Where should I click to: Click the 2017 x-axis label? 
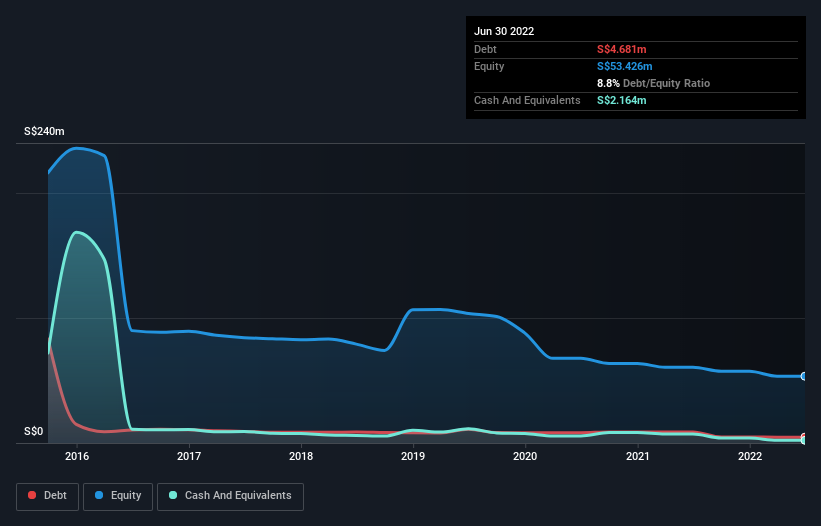[189, 456]
